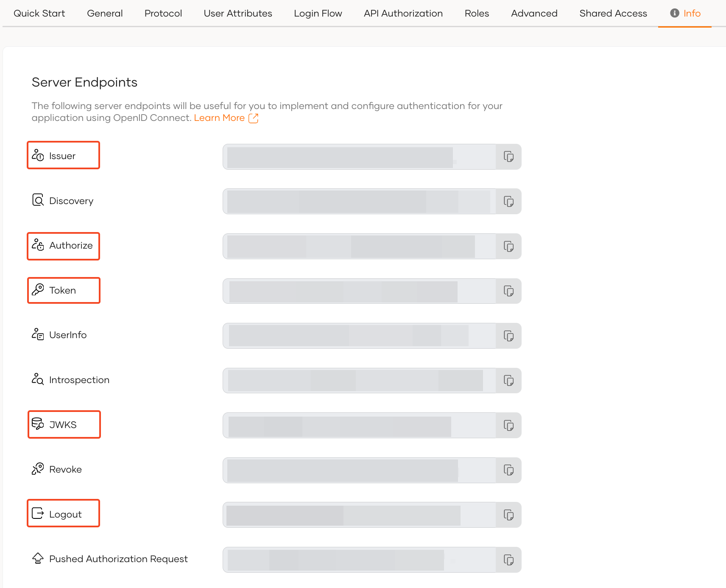
Task: Select the API Authorization tab
Action: click(403, 13)
